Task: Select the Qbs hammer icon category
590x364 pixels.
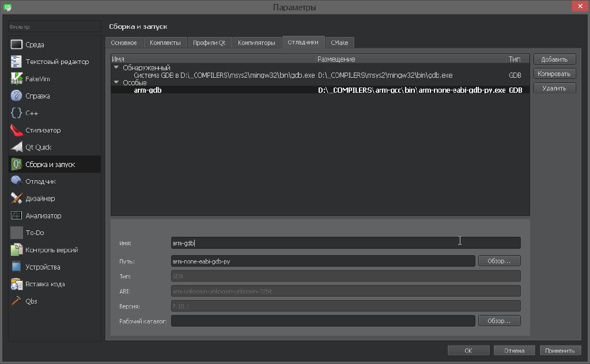Action: [x=16, y=301]
